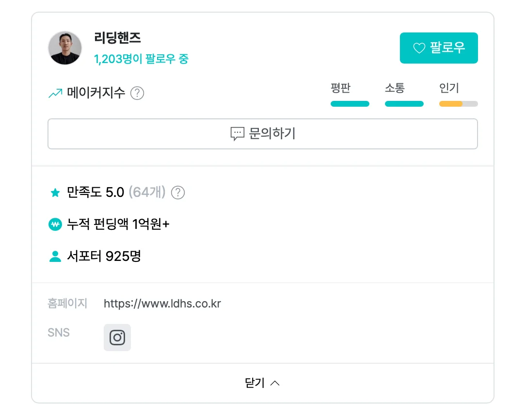Click the Wadiz coin icon beside 누적 펀딩액

(55, 224)
